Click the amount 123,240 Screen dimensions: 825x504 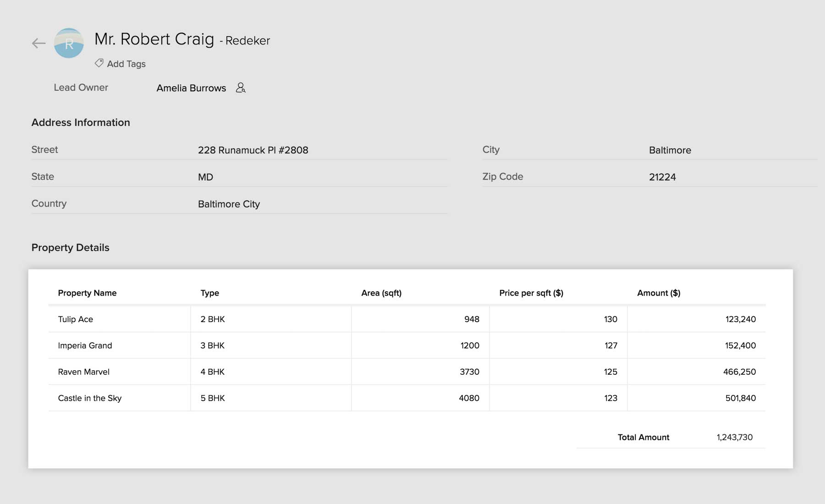click(741, 319)
